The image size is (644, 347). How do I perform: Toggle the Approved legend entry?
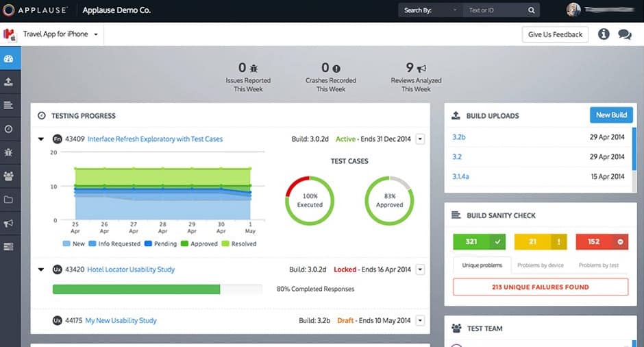coord(199,244)
